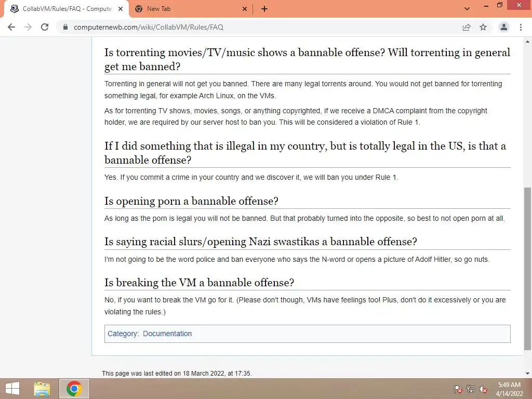532x399 pixels.
Task: Launch File Explorer from taskbar
Action: (x=42, y=389)
